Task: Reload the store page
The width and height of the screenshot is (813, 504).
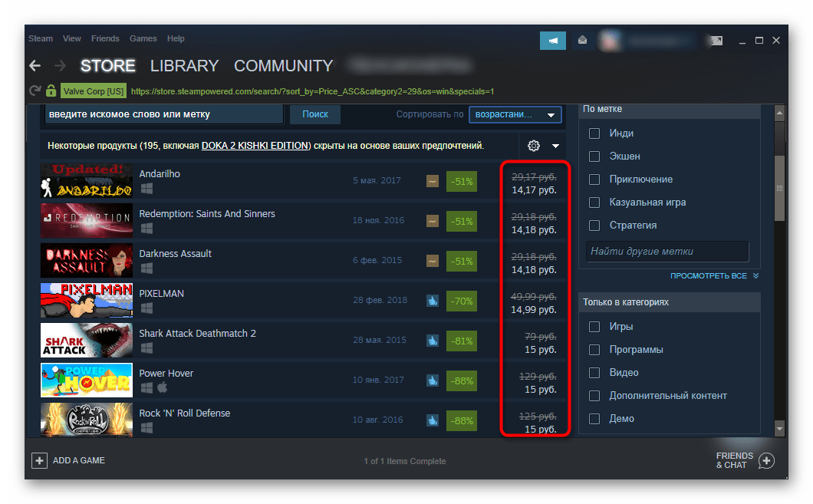Action: (35, 91)
